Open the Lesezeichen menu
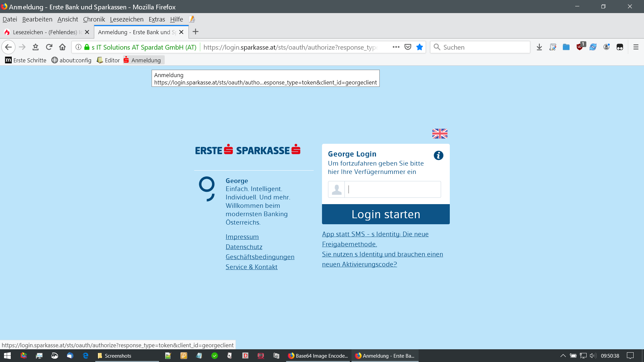Viewport: 644px width, 362px height. 126,19
